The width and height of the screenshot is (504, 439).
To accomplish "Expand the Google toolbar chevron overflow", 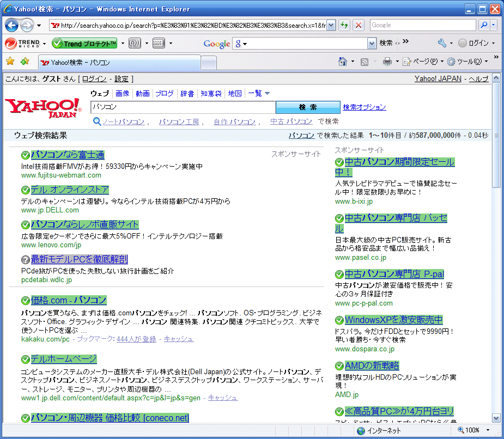I will coord(406,41).
